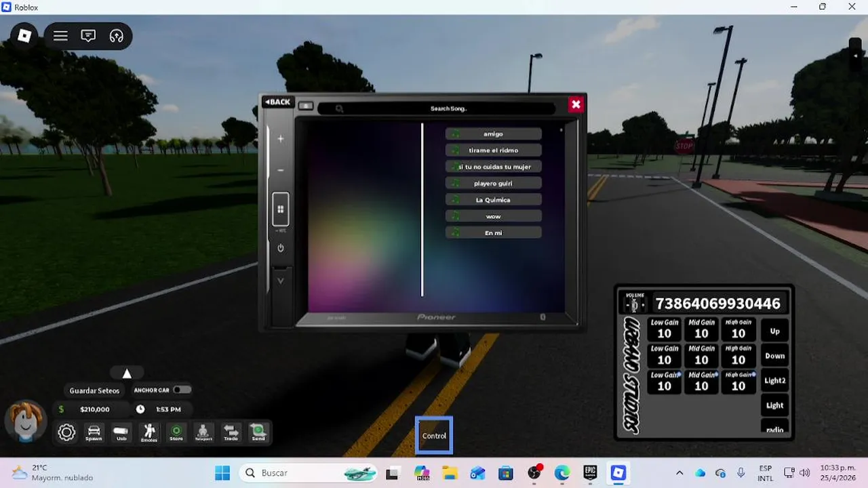868x488 pixels.
Task: Click the headset voice icon in top bar
Action: point(116,36)
